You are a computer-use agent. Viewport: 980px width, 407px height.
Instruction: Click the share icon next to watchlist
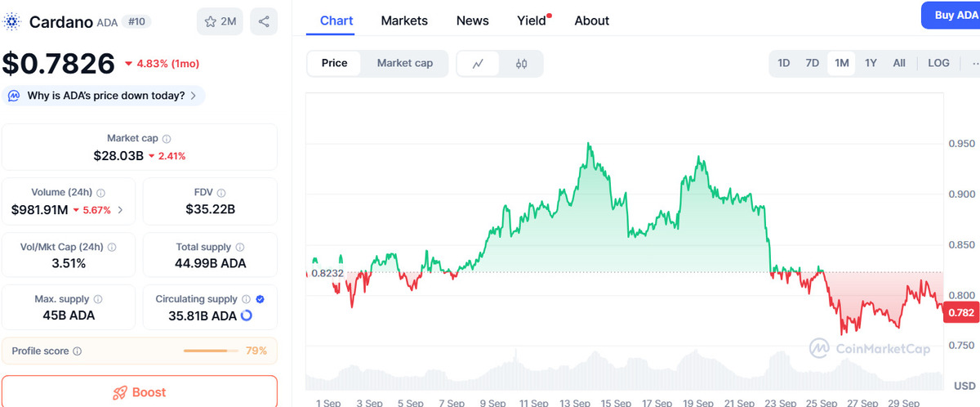[x=263, y=21]
